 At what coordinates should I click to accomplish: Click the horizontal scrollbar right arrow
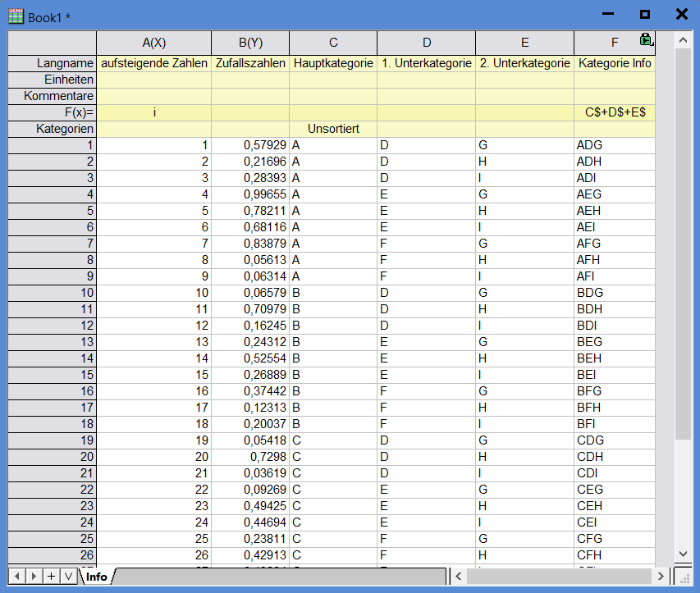pyautogui.click(x=661, y=576)
